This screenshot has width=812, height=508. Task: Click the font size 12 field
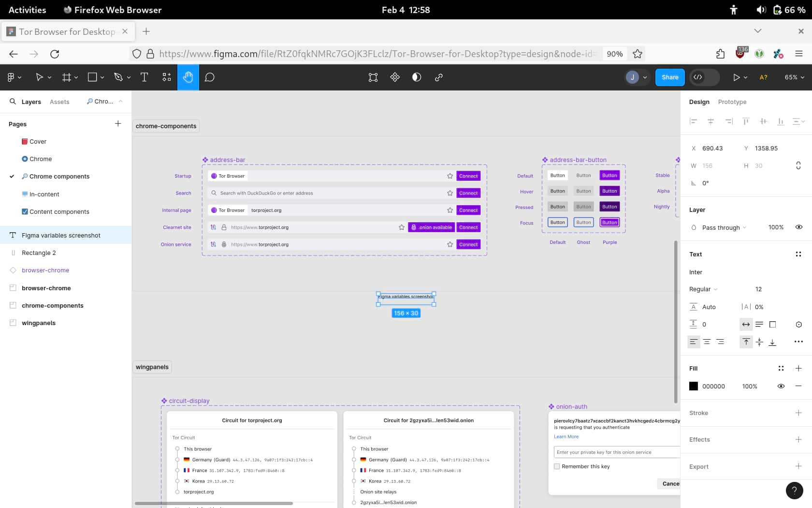759,289
